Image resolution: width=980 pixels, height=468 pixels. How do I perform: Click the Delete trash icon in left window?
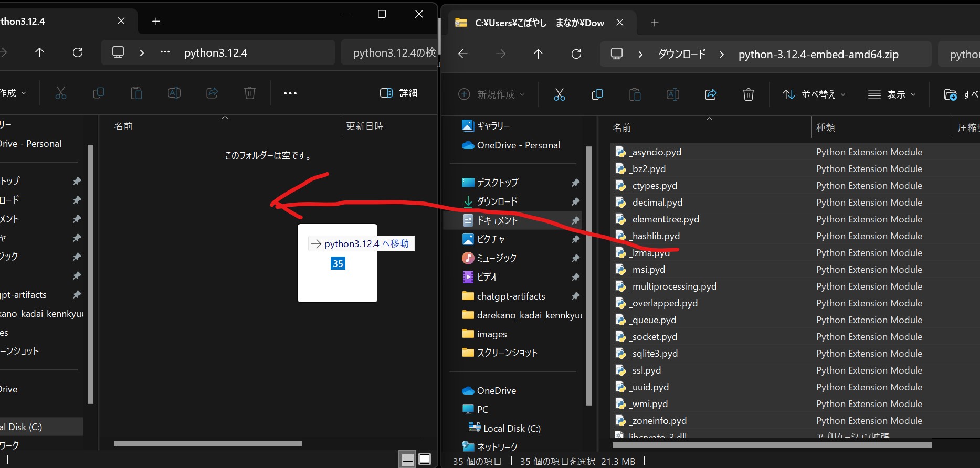[249, 93]
